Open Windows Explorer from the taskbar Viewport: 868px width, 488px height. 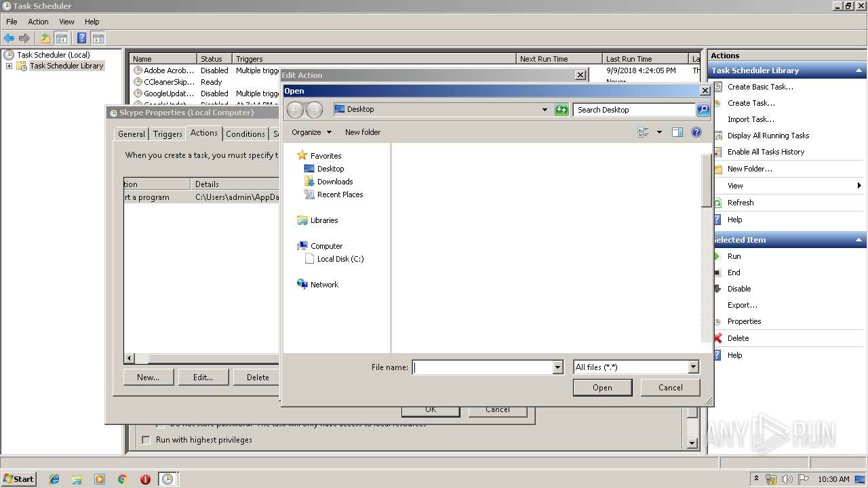click(77, 479)
